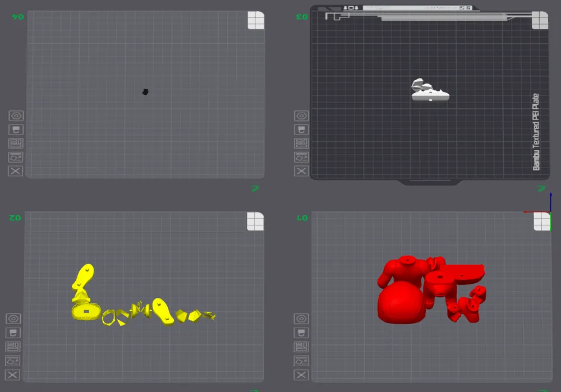Screen dimensions: 561x392
Task: Toggle the lock icon on plate 01
Action: tap(301, 333)
